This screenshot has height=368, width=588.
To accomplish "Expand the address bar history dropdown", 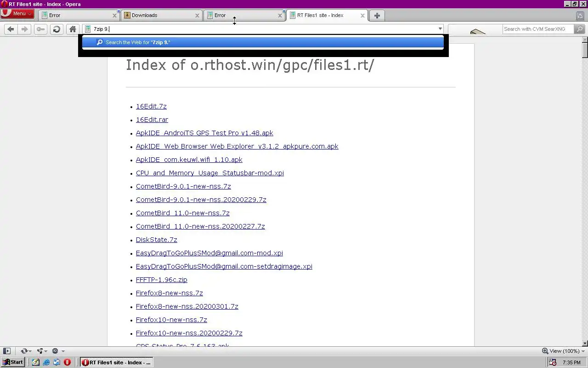I will click(x=440, y=29).
